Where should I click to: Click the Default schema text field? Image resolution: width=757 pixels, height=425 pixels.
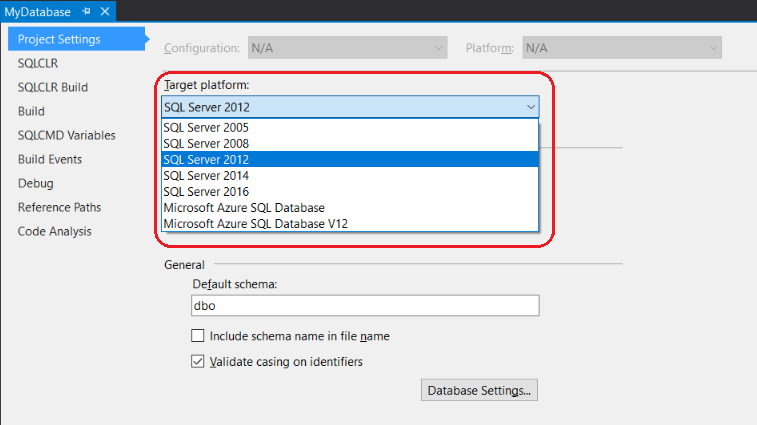click(364, 306)
